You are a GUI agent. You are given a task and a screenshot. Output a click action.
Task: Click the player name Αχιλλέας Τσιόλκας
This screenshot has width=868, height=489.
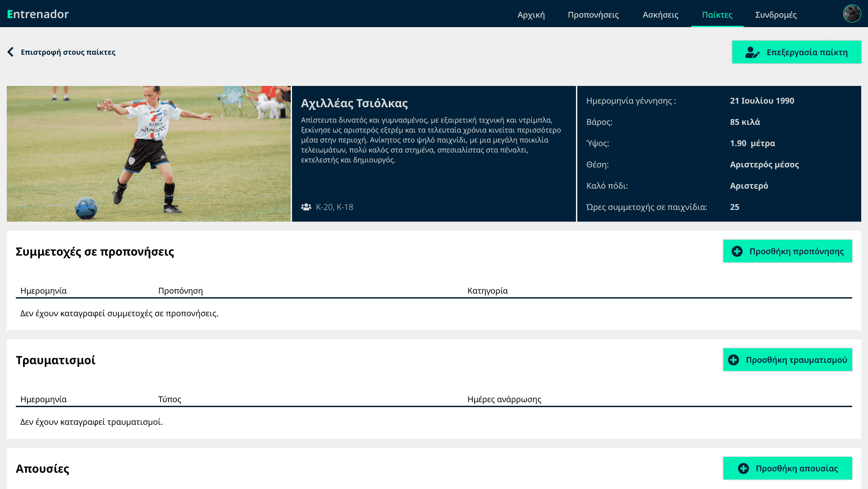click(354, 103)
